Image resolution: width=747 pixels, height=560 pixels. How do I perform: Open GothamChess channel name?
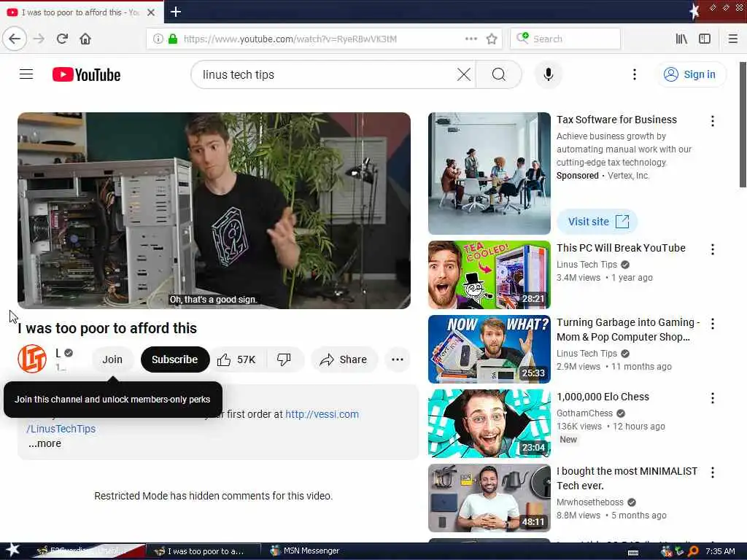[x=584, y=413]
